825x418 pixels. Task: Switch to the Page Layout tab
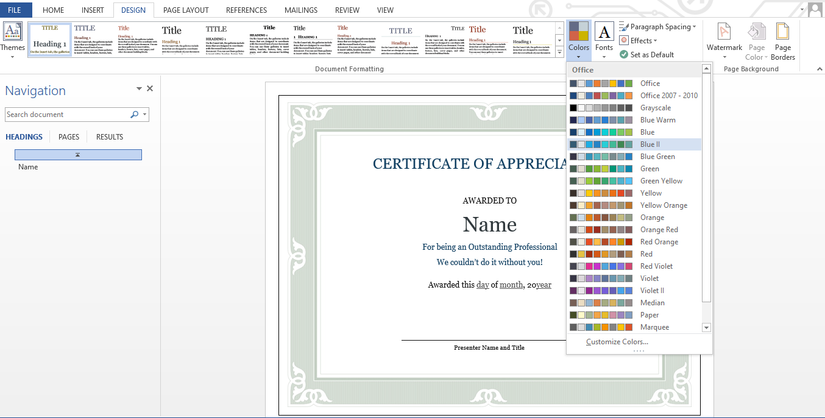coord(186,10)
